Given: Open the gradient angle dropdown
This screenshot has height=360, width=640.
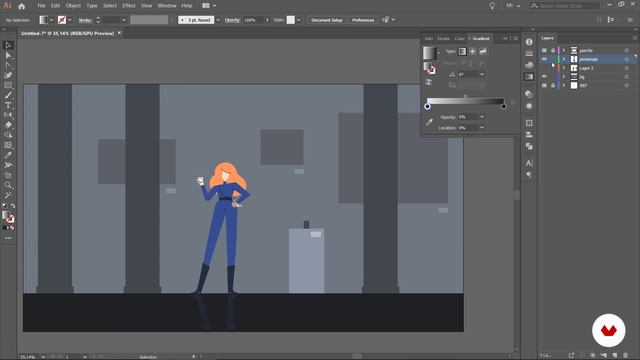Looking at the screenshot, I should 482,74.
